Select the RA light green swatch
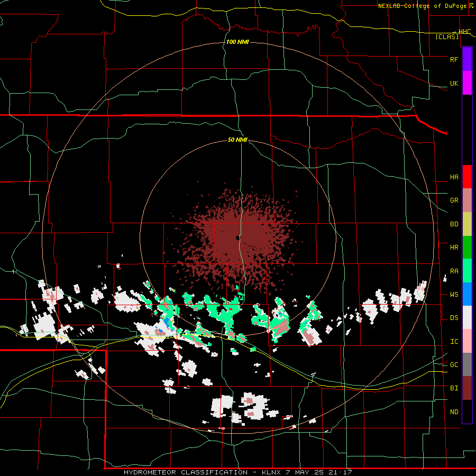 pos(467,271)
